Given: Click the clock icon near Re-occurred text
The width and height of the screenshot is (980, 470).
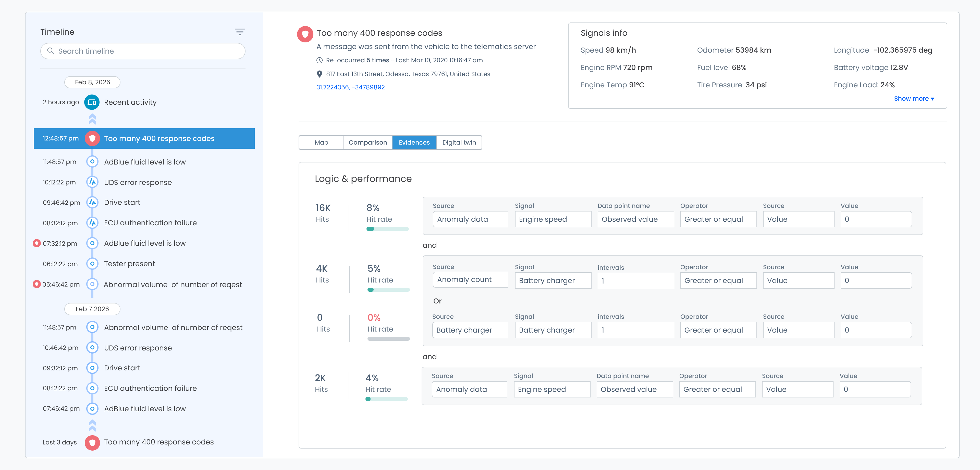Looking at the screenshot, I should coord(320,60).
